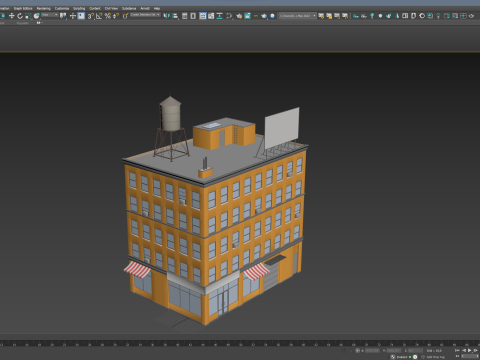Pick the Select and Place tool

[36, 16]
